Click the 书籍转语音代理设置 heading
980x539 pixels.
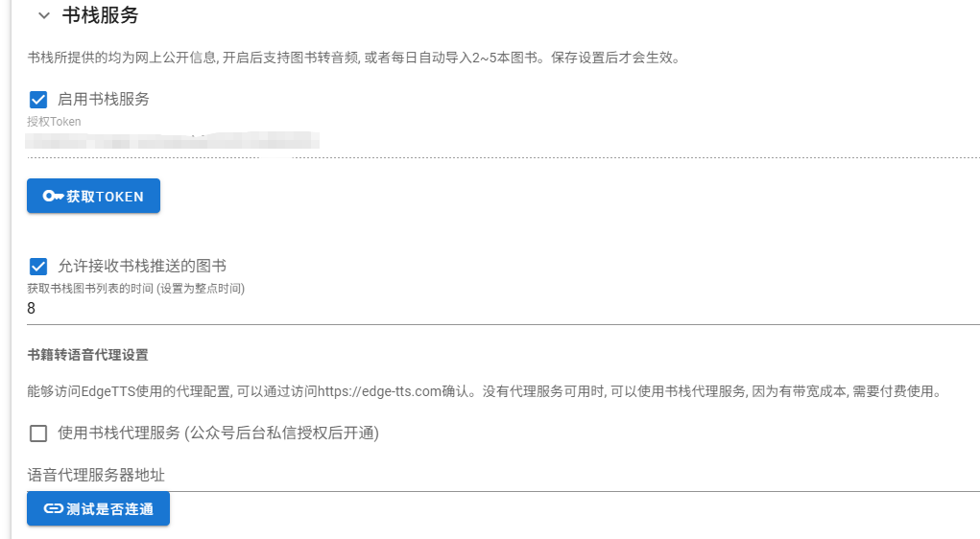point(88,355)
